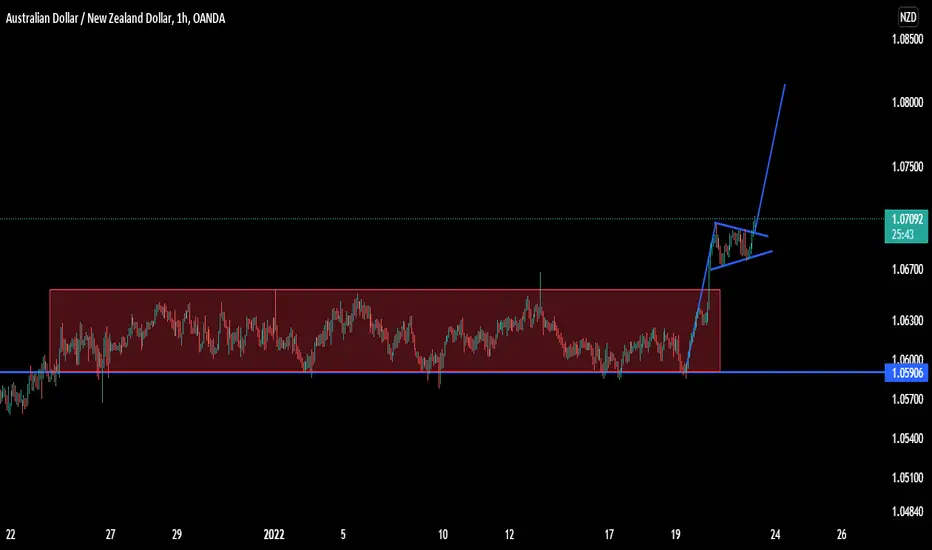Viewport: 932px width, 550px height.
Task: Click the date label 29 on the time axis
Action: (x=177, y=535)
